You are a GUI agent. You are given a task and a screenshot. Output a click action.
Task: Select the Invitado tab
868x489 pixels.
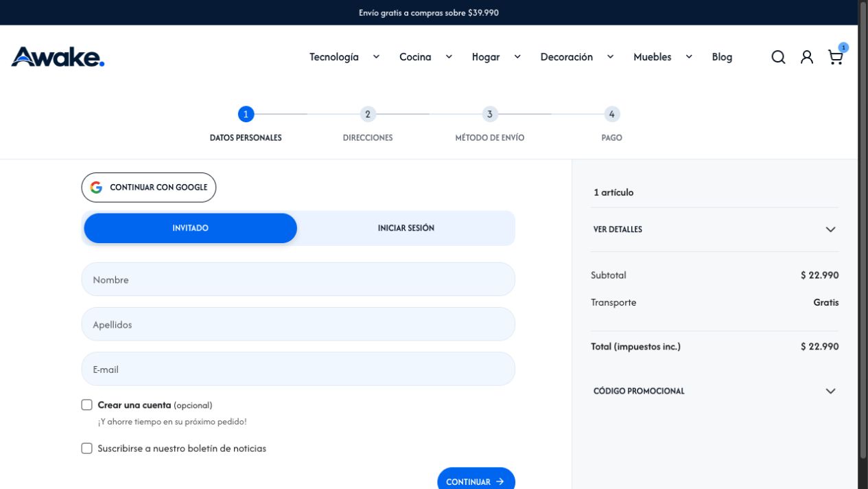(190, 228)
